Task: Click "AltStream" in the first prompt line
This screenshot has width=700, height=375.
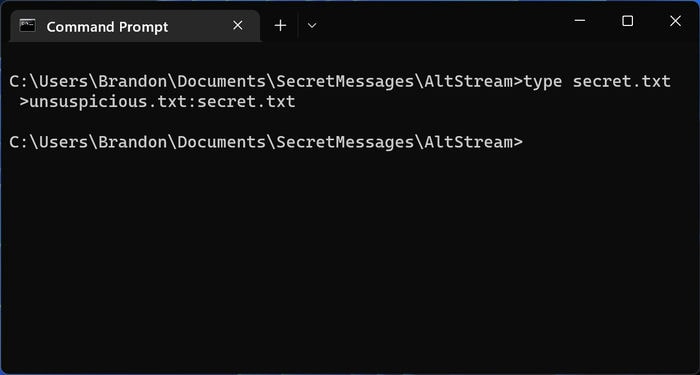Action: 468,81
